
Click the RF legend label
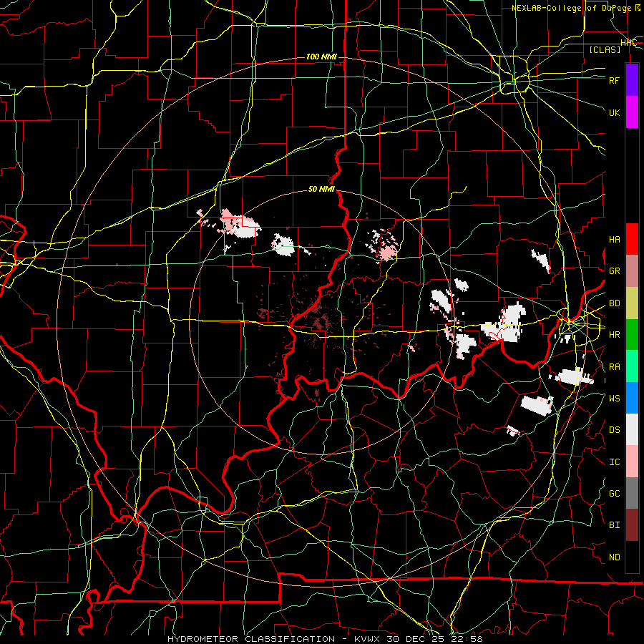coord(615,80)
